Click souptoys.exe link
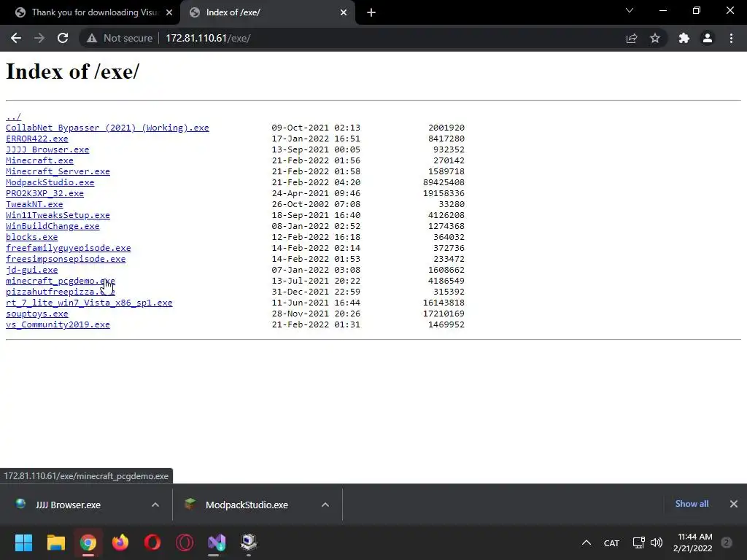Image resolution: width=747 pixels, height=560 pixels. coord(36,314)
